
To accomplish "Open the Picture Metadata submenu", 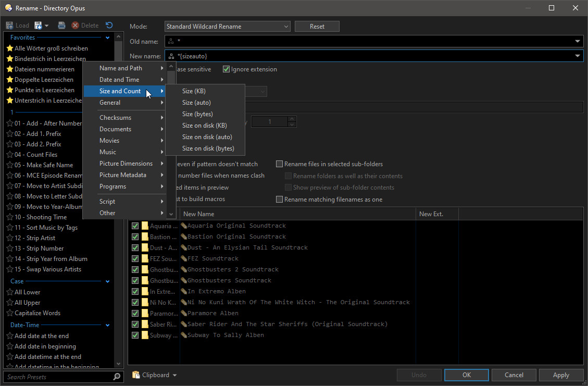I will (x=124, y=175).
